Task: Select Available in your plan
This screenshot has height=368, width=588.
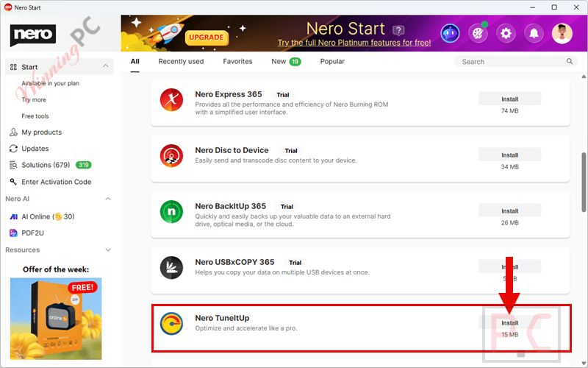Action: click(x=50, y=83)
